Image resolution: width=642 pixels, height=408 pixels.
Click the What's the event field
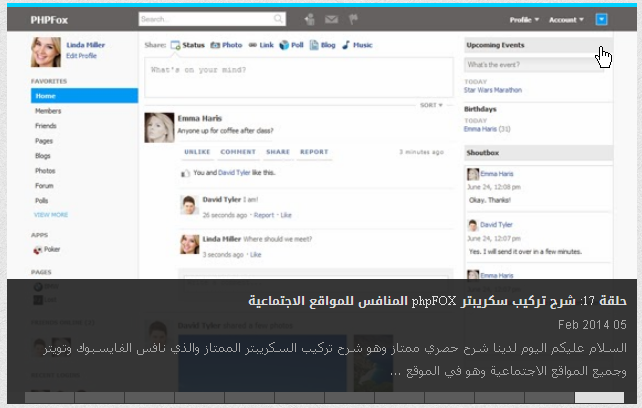(x=534, y=65)
